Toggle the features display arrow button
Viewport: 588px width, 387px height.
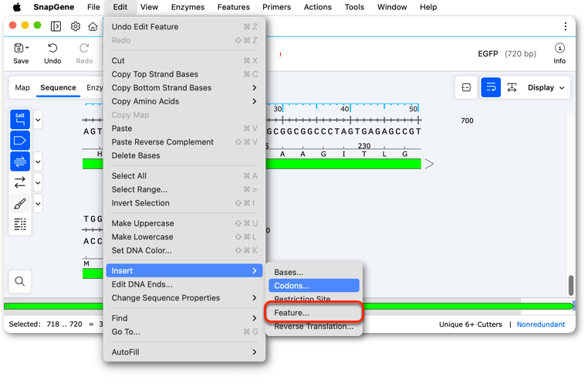[20, 141]
